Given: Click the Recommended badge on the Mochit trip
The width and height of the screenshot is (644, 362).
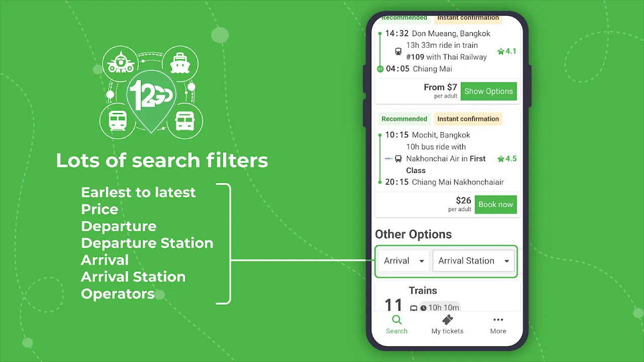Looking at the screenshot, I should (x=404, y=119).
